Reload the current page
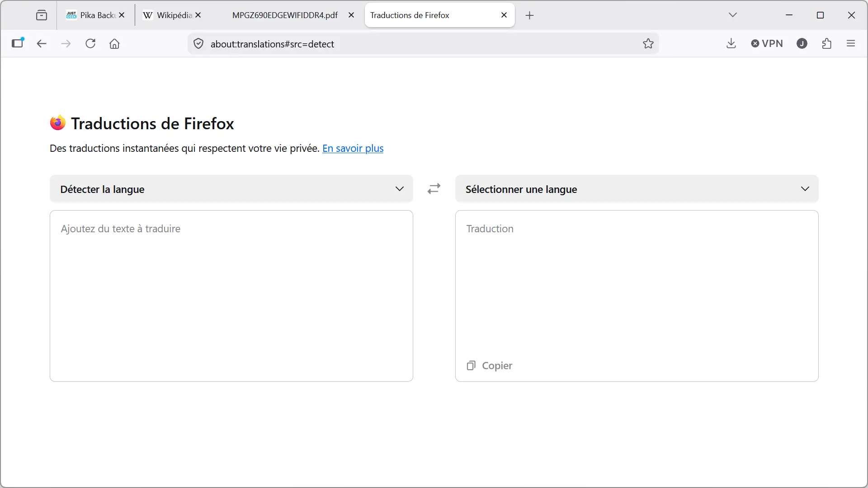Screen dimensions: 868x488 click(90, 43)
